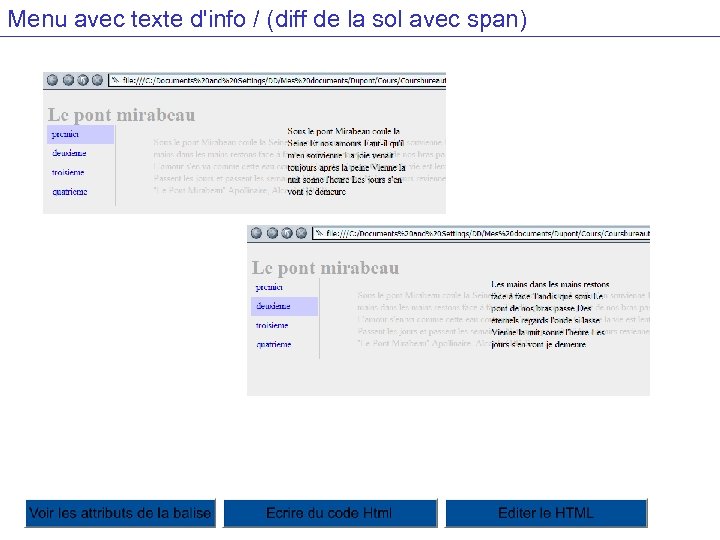Click 'Le pont mirabeau' heading in lower browser
Image resolution: width=720 pixels, height=540 pixels.
326,268
